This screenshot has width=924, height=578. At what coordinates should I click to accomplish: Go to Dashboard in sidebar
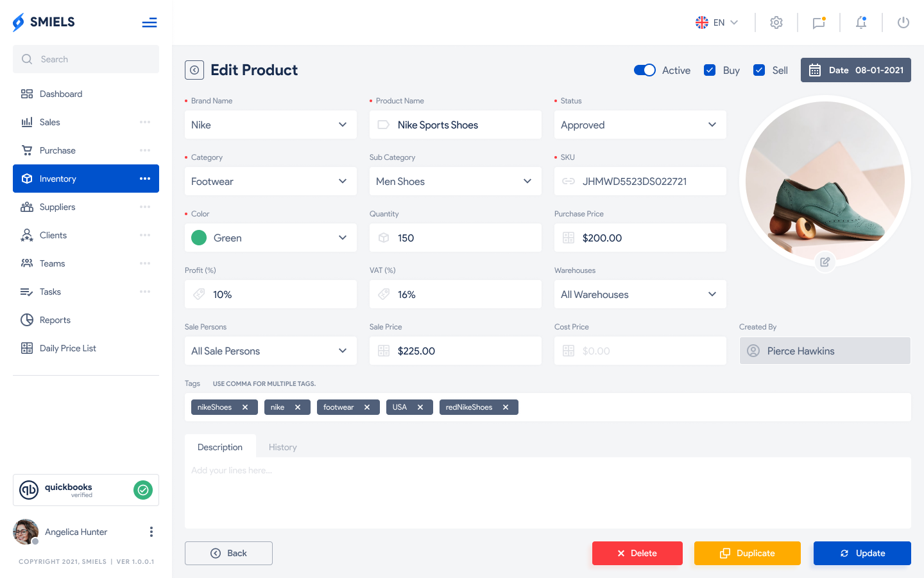tap(86, 94)
